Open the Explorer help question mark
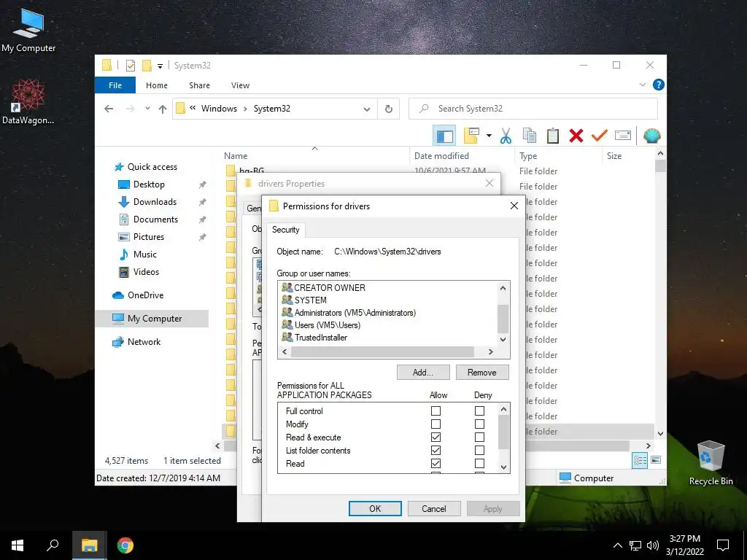Image resolution: width=747 pixels, height=560 pixels. pos(659,85)
